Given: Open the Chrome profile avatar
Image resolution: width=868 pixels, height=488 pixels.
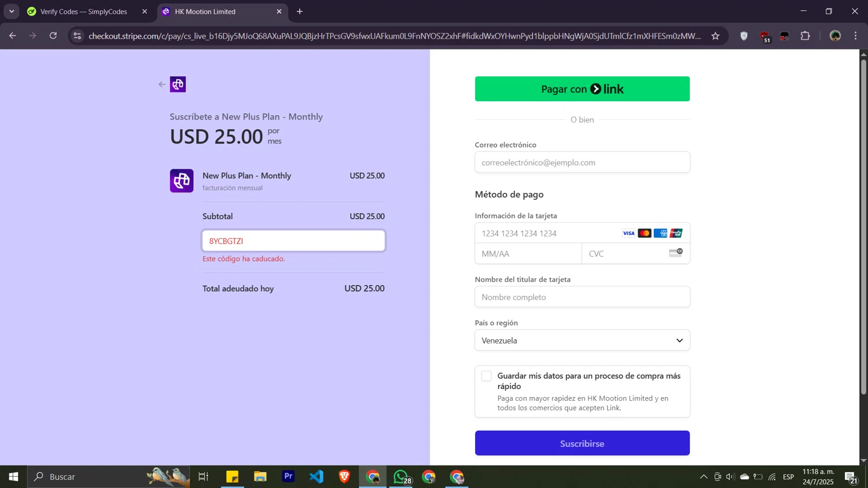Looking at the screenshot, I should point(835,36).
